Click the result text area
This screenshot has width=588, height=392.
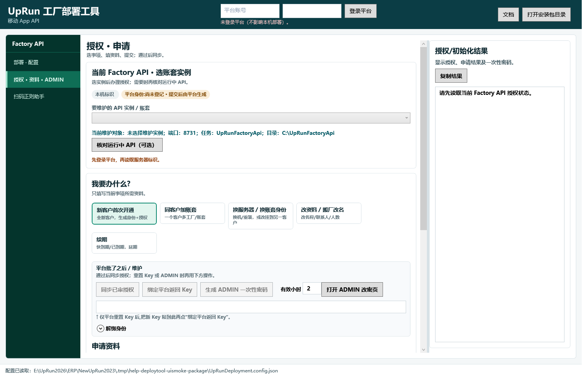500,214
